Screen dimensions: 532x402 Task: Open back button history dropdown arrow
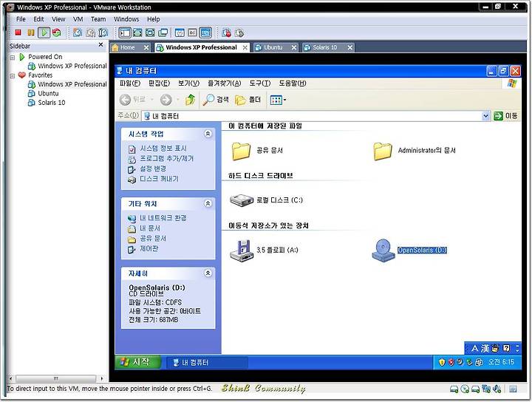tap(152, 100)
